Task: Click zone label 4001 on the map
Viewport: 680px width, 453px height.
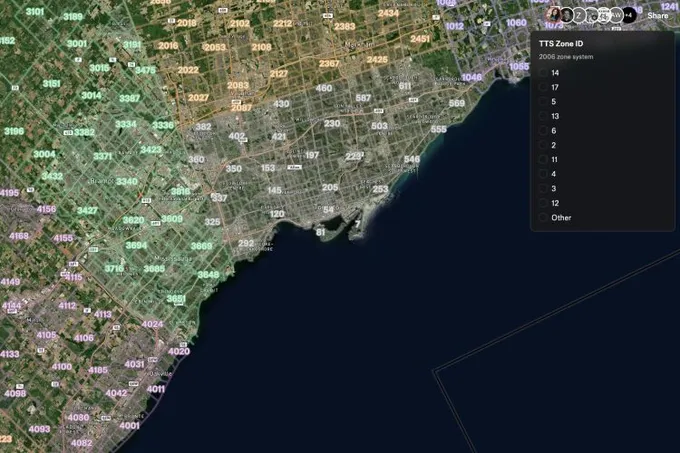Action: 129,426
